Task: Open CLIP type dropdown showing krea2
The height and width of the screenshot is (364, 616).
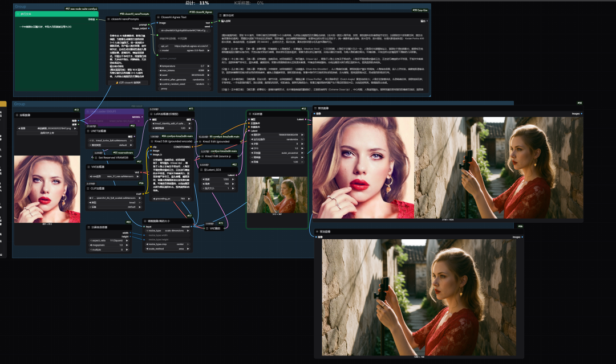Action: 115,202
